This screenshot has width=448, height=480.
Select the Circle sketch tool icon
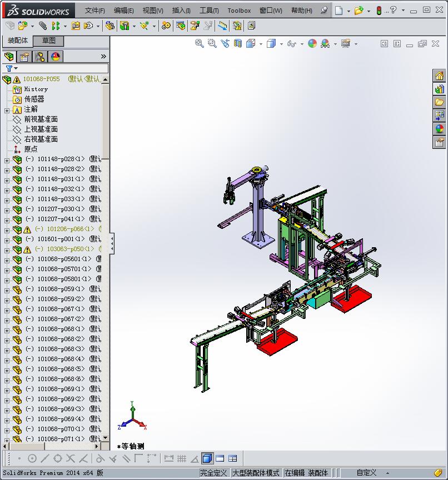pyautogui.click(x=32, y=458)
